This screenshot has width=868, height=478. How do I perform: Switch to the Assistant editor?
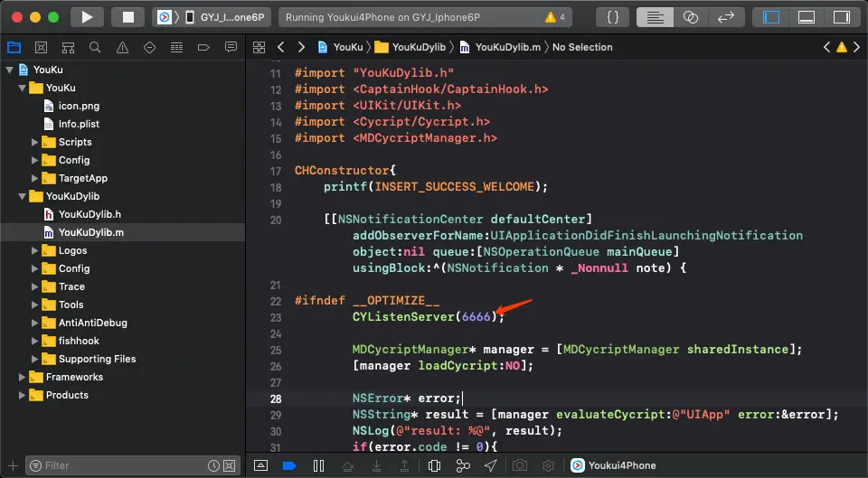[x=690, y=17]
